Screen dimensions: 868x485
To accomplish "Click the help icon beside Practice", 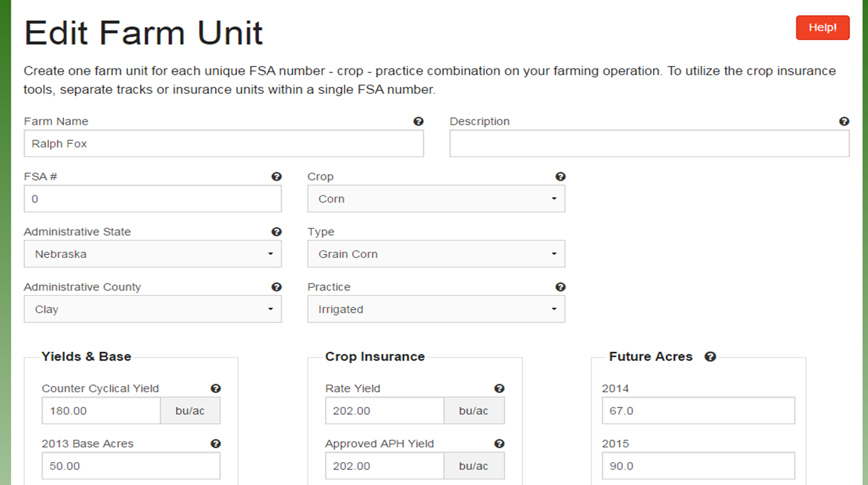I will click(x=560, y=287).
